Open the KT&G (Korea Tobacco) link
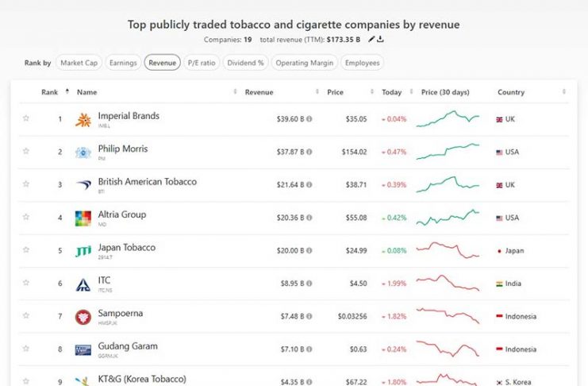The image size is (588, 386). click(x=142, y=379)
